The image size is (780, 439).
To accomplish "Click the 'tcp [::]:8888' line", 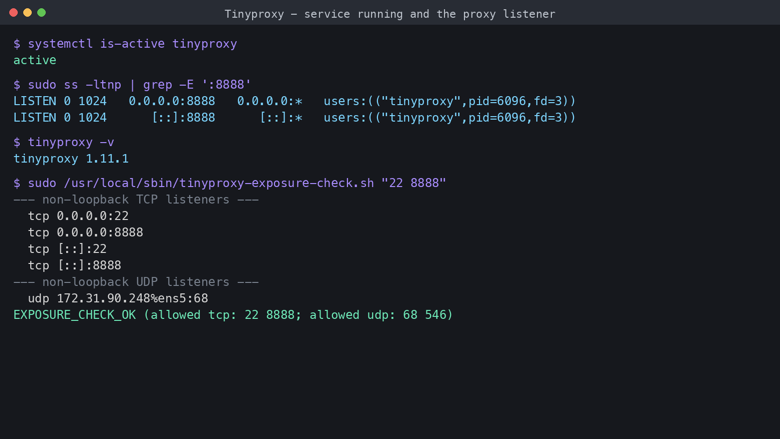I will 75,265.
